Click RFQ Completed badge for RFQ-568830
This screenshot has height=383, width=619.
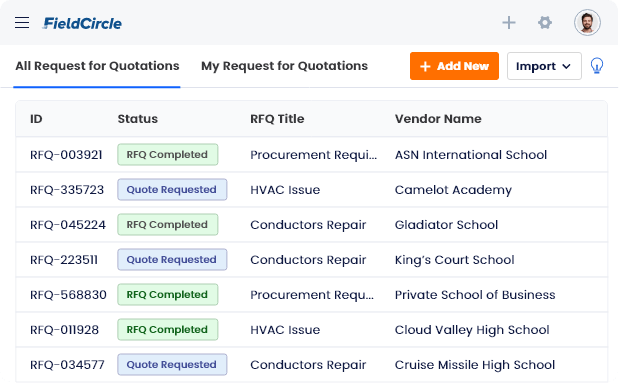pos(167,295)
